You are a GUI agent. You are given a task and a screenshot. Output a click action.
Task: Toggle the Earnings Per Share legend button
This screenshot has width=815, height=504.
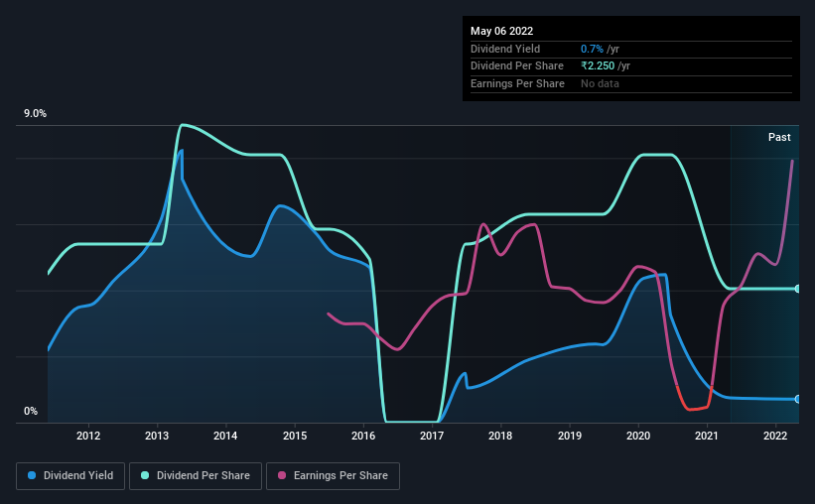click(x=333, y=476)
